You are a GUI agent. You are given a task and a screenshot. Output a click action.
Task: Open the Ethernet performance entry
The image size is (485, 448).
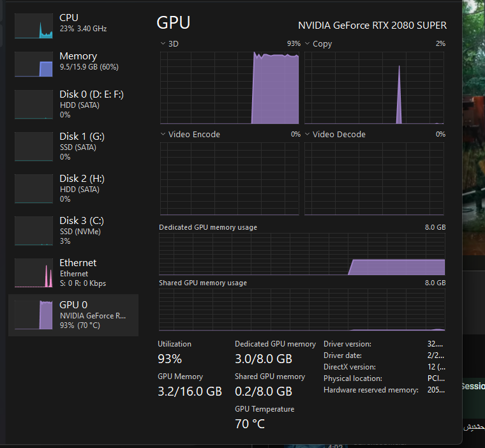[73, 273]
